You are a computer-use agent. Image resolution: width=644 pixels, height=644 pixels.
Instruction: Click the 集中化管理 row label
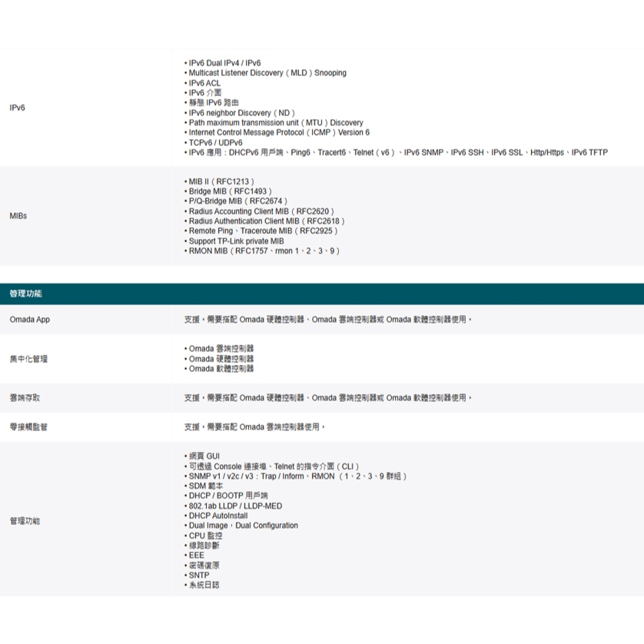[28, 359]
